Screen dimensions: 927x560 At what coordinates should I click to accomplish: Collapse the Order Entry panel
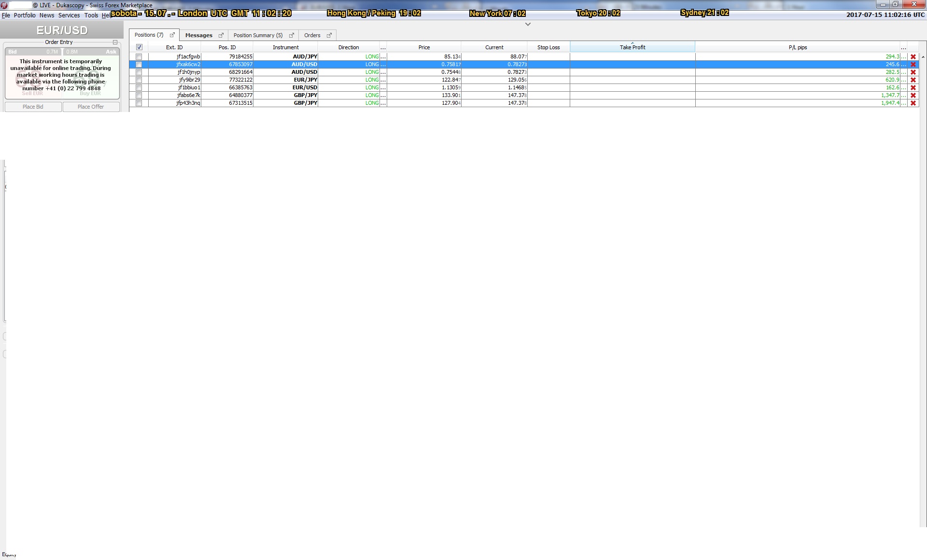point(115,42)
